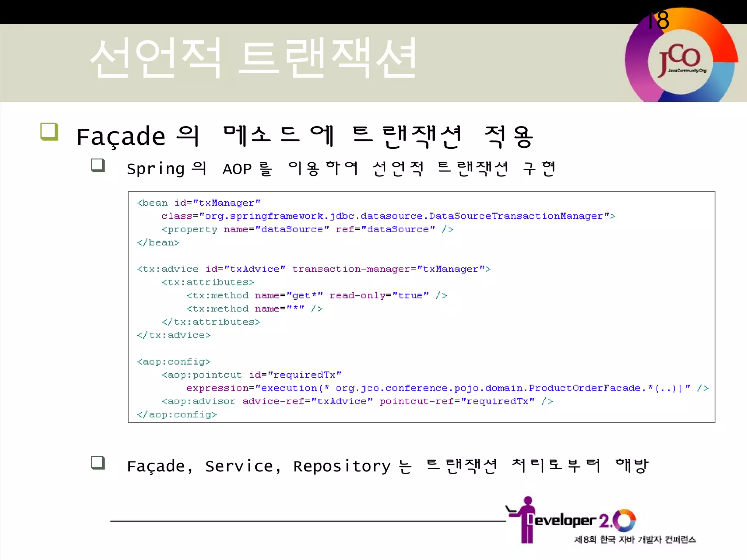The image size is (747, 560).
Task: Click the code line bean id="txManager"
Action: (199, 203)
